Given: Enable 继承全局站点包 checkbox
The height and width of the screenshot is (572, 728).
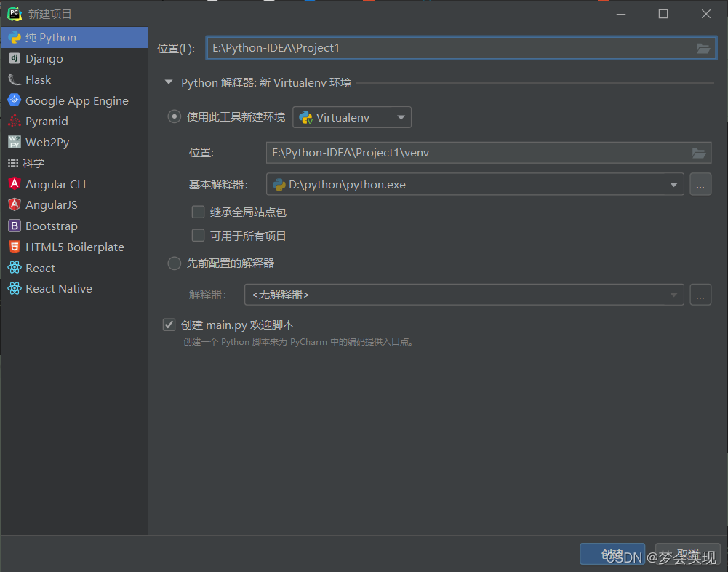Looking at the screenshot, I should [199, 212].
